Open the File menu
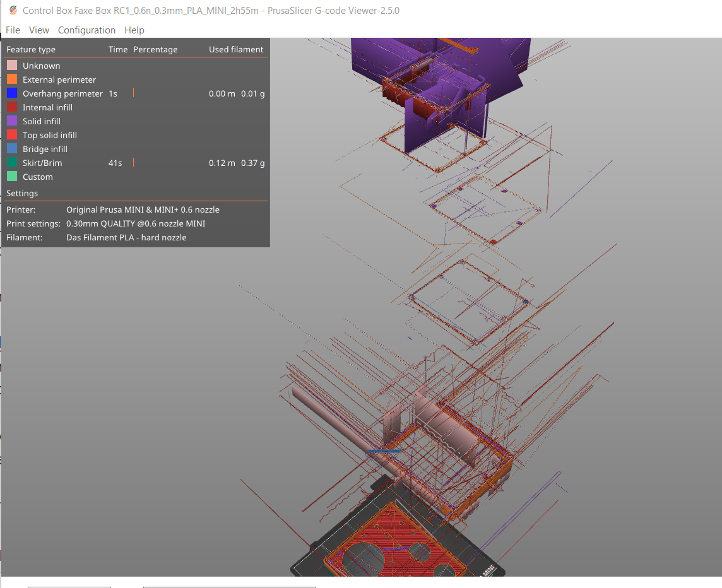This screenshot has width=722, height=588. (13, 30)
